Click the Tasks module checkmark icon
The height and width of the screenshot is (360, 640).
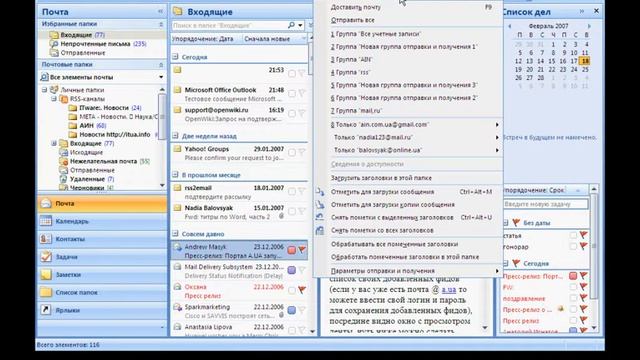pos(46,257)
